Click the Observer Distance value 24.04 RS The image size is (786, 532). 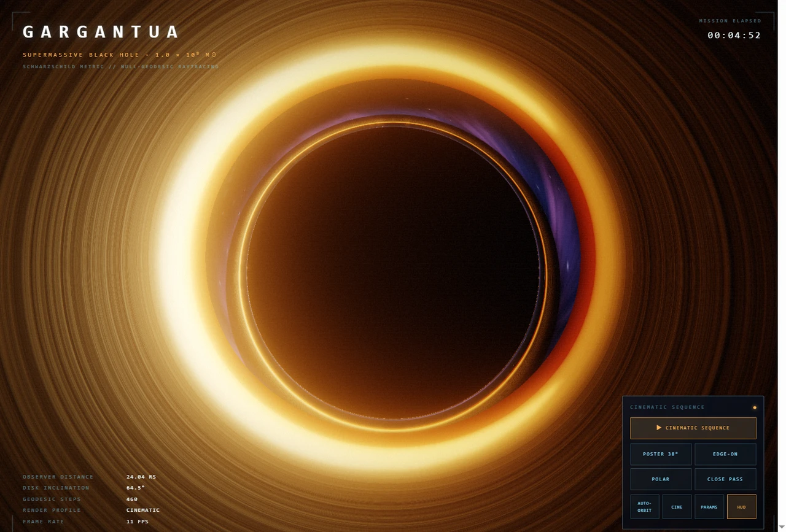[x=141, y=477]
